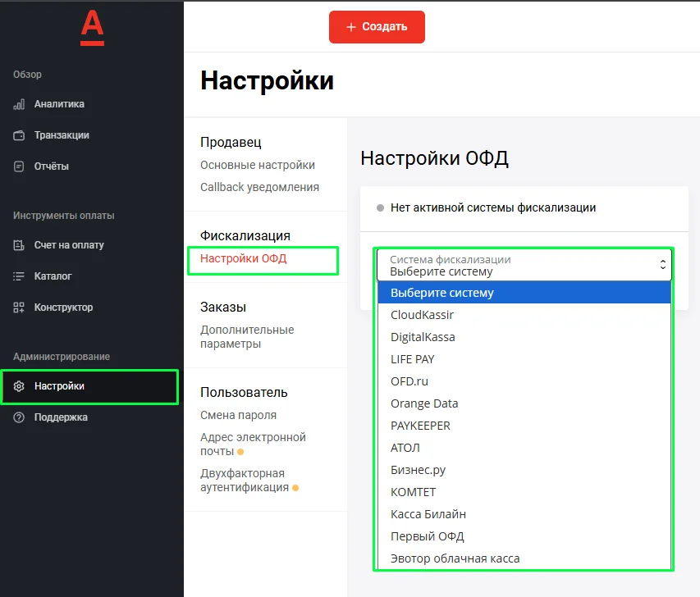Screen dimensions: 700x597
Task: Click the grey status dot for фискализации
Action: tap(380, 208)
